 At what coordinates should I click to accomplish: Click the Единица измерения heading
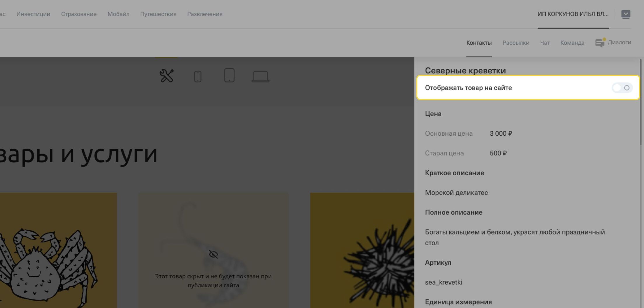click(458, 302)
